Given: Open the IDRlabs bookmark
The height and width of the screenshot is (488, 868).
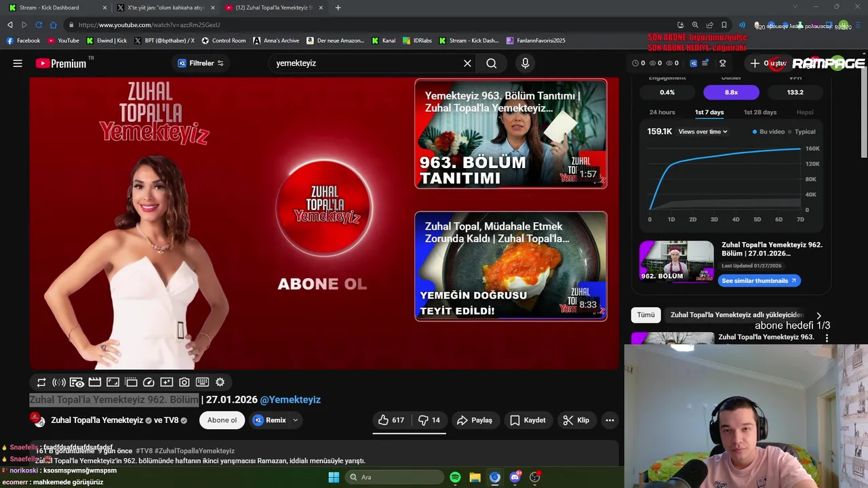Looking at the screenshot, I should point(417,41).
